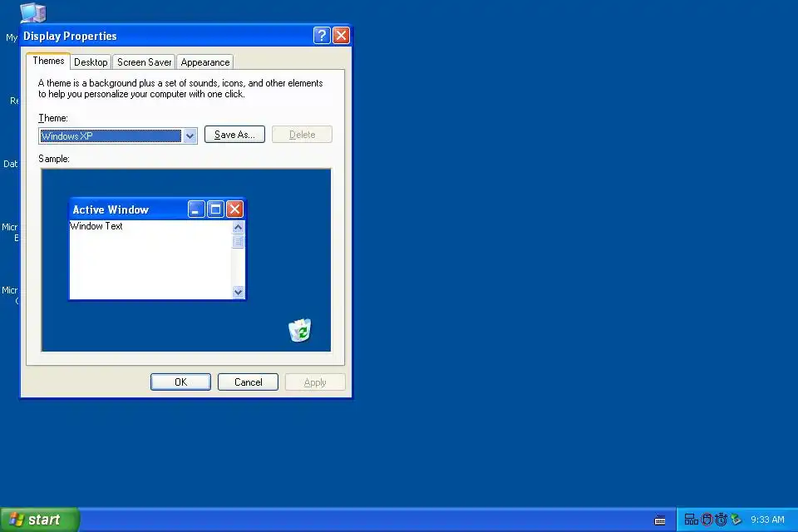Click the MouseKeys icon in system tray
Image resolution: width=798 pixels, height=532 pixels.
(x=707, y=520)
